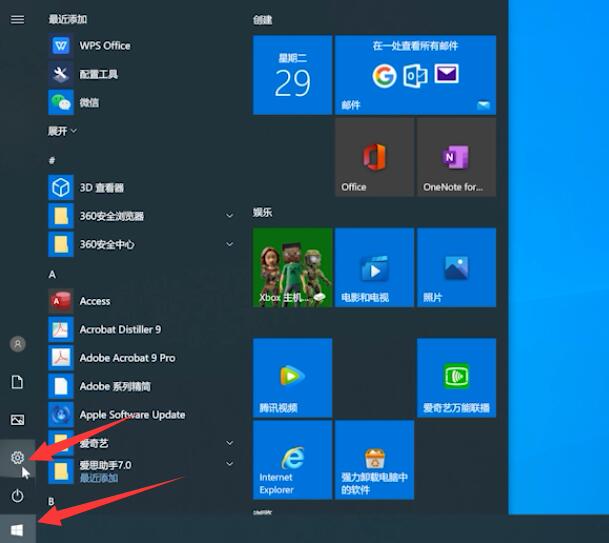Expand the 爱思助手7.0 folder

[x=230, y=464]
